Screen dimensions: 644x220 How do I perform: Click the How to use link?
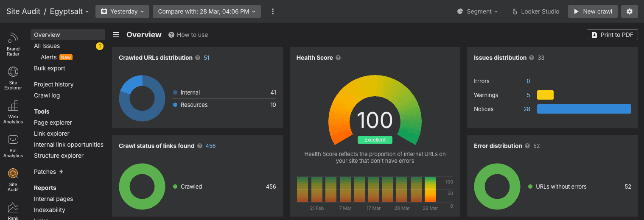point(192,35)
